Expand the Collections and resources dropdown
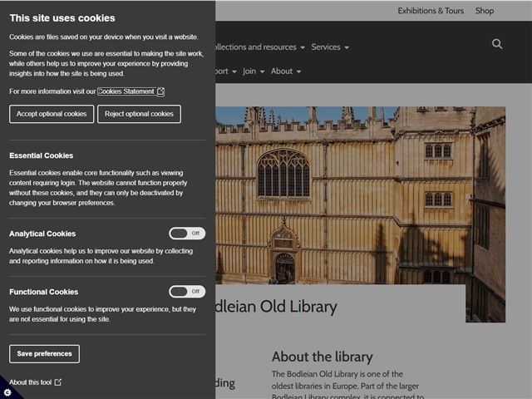Image resolution: width=532 pixels, height=399 pixels. coord(260,47)
